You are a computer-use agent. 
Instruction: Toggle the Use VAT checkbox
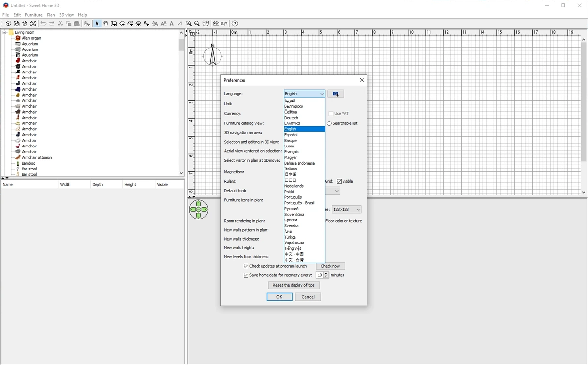(331, 114)
